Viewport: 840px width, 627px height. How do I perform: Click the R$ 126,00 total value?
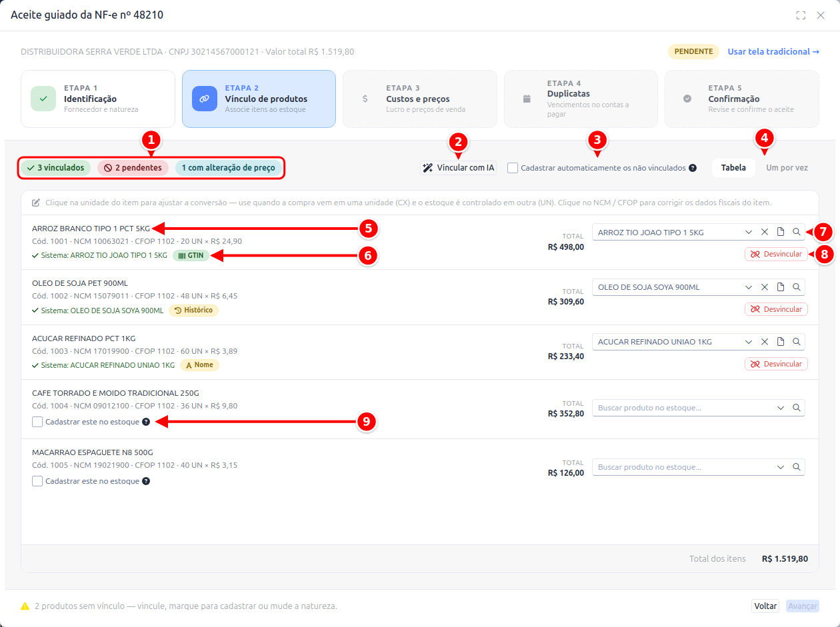point(566,473)
